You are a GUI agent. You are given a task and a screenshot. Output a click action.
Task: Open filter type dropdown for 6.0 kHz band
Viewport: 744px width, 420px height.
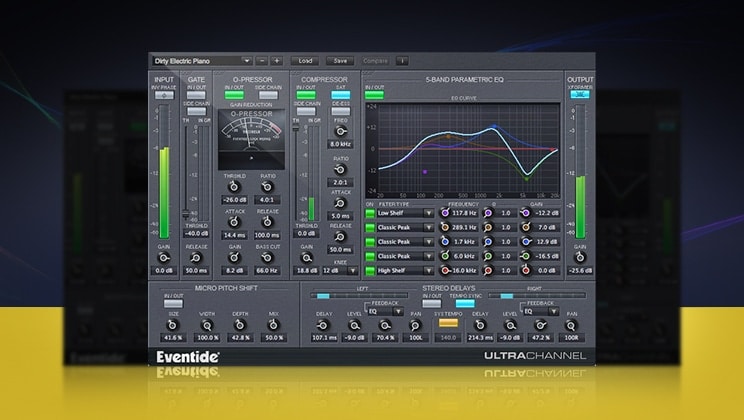(406, 256)
